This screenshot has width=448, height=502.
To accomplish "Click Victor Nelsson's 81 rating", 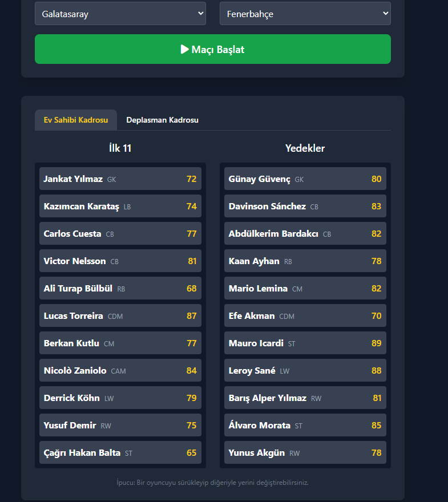I will click(x=192, y=261).
